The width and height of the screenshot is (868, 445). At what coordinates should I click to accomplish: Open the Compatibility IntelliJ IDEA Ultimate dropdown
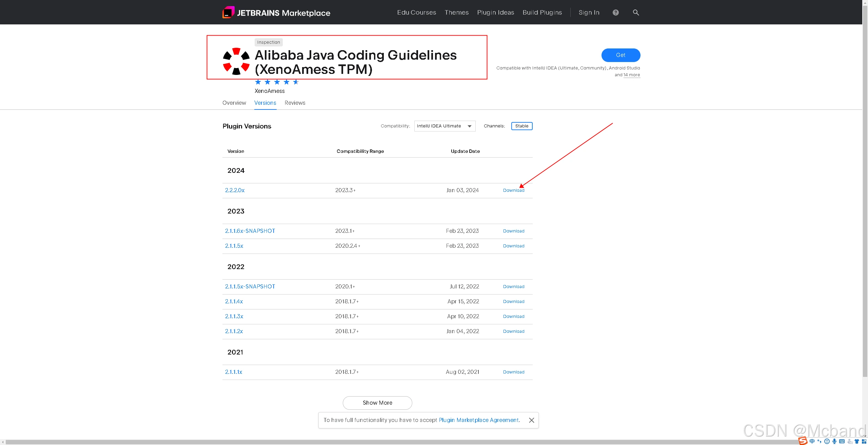(445, 126)
